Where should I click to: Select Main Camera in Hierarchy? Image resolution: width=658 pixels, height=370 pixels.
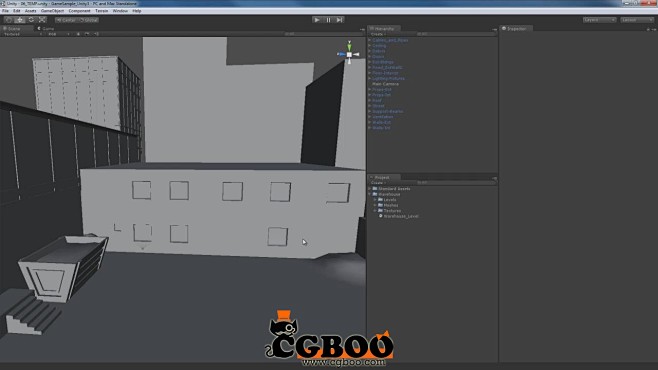point(385,84)
